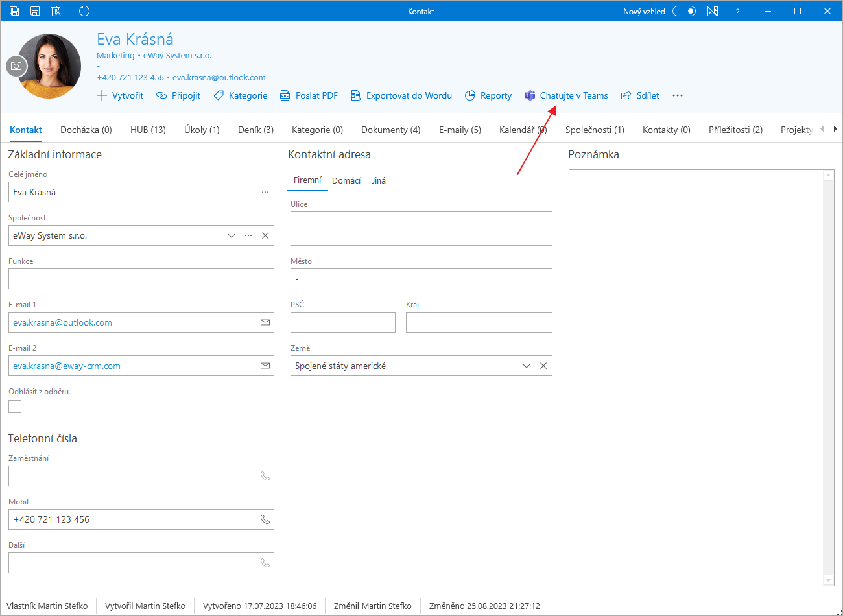The width and height of the screenshot is (843, 616).
Task: Click the Delete trash icon in the title bar
Action: point(56,11)
